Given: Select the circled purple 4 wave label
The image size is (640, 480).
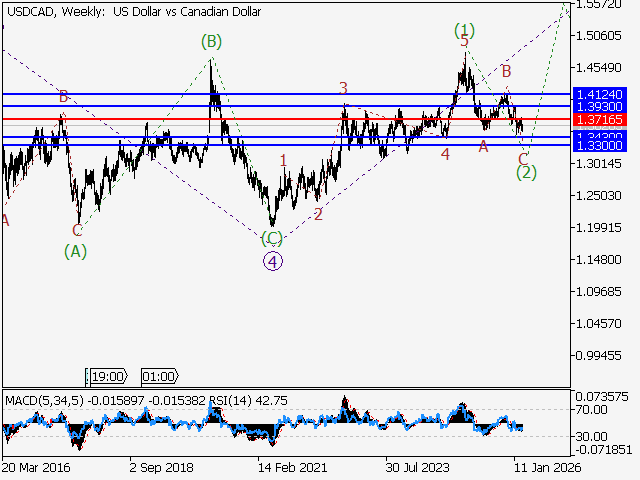Looking at the screenshot, I should (273, 261).
